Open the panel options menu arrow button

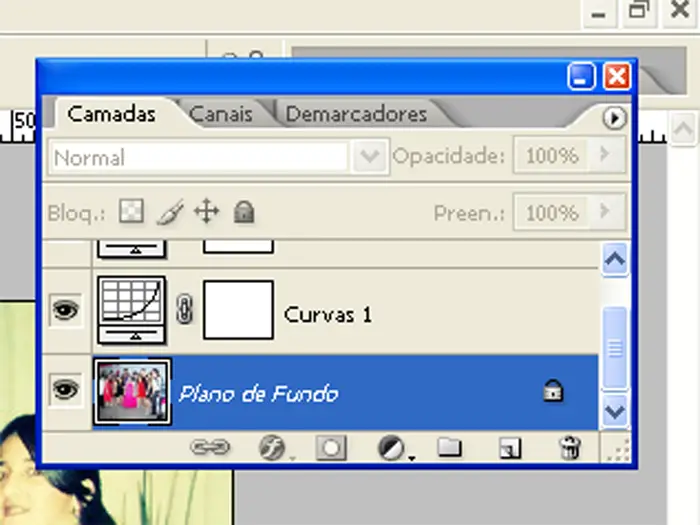point(614,118)
